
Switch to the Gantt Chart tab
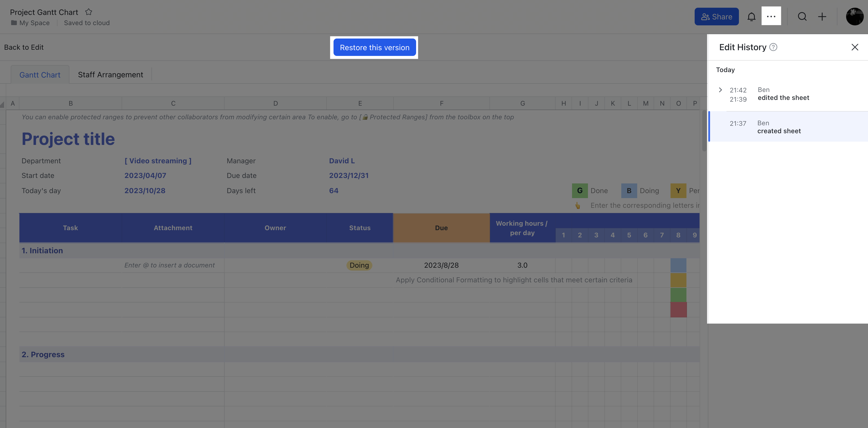pyautogui.click(x=40, y=74)
